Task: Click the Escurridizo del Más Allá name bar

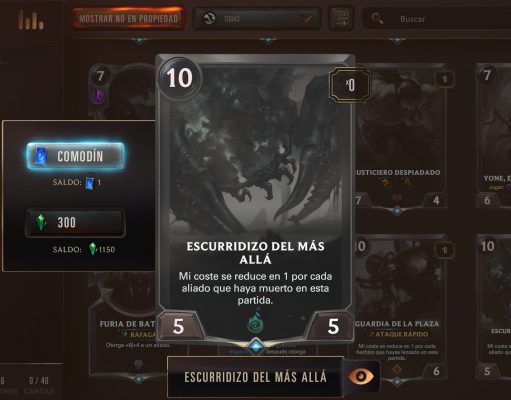Action: [x=255, y=377]
